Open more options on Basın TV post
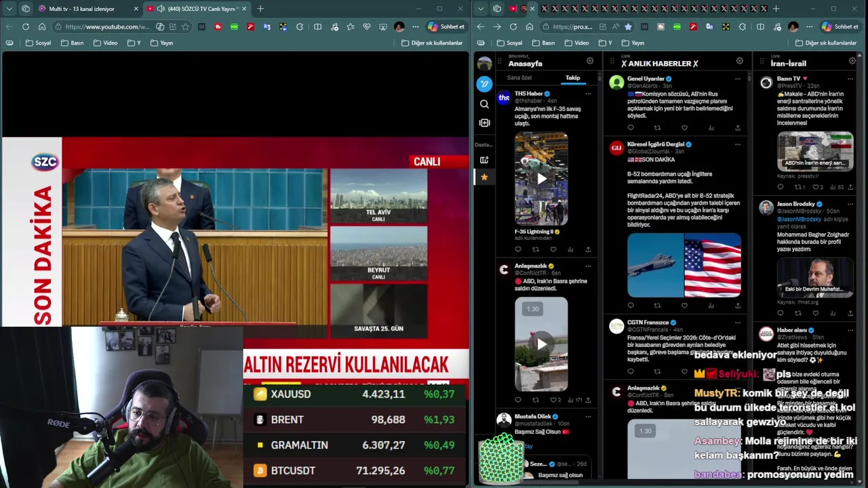The image size is (868, 488). coord(852,79)
